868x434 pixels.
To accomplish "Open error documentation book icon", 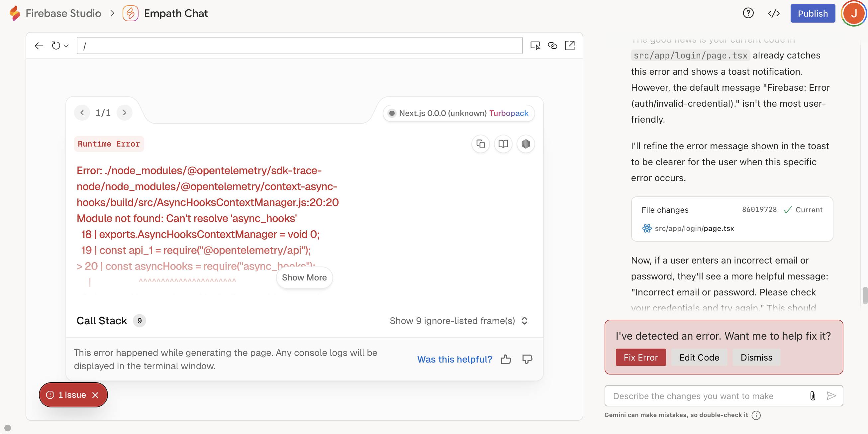I will pyautogui.click(x=503, y=144).
